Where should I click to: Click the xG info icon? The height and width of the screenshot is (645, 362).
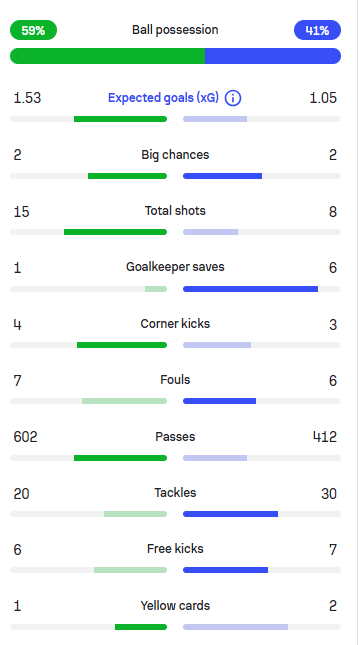[233, 98]
